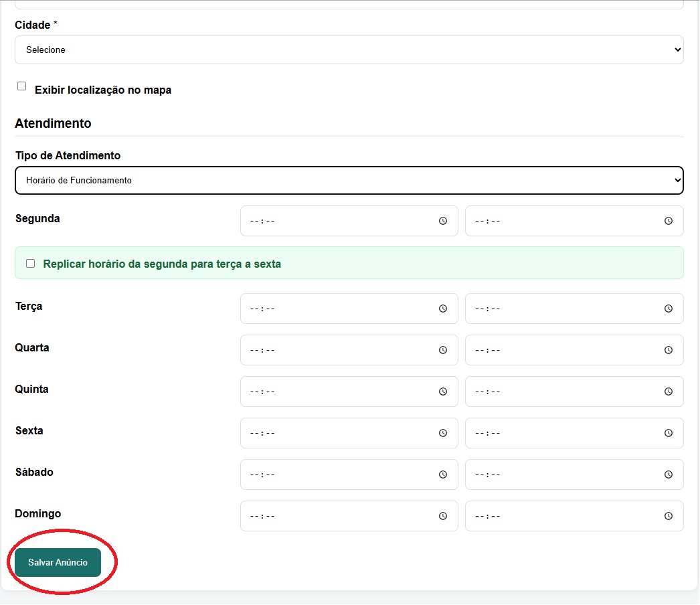Screen dimensions: 700x605
Task: Select the Sábado closing time field
Action: [574, 474]
